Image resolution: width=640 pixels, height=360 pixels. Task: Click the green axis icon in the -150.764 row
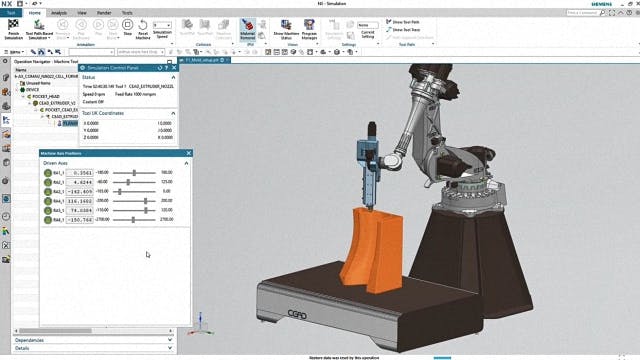[48, 220]
